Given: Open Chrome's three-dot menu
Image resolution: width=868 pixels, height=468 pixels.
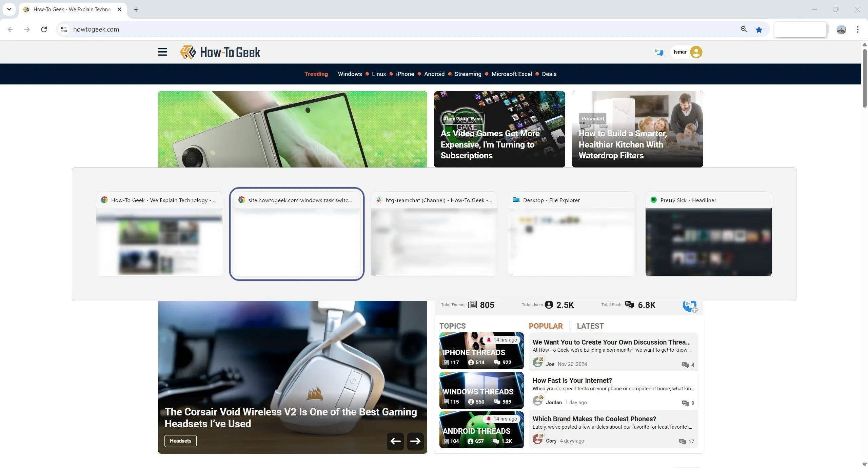Looking at the screenshot, I should [857, 30].
